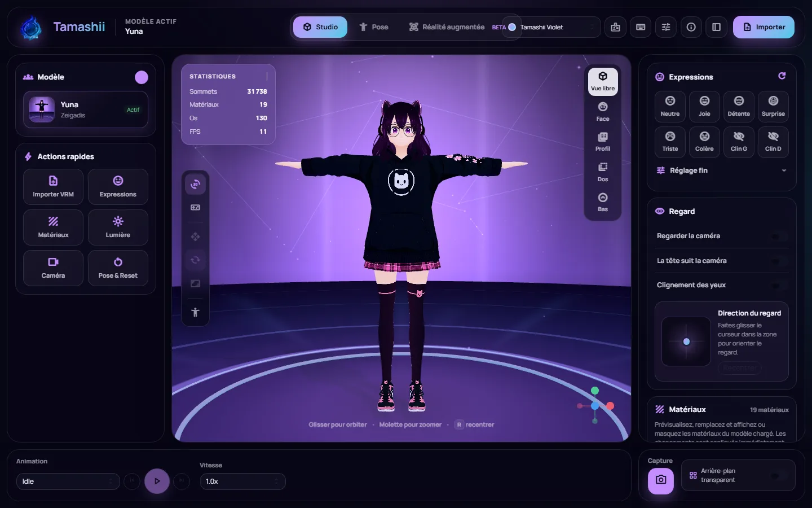Viewport: 812px width, 508px height.
Task: Switch to the Dos camera view
Action: [x=603, y=172]
